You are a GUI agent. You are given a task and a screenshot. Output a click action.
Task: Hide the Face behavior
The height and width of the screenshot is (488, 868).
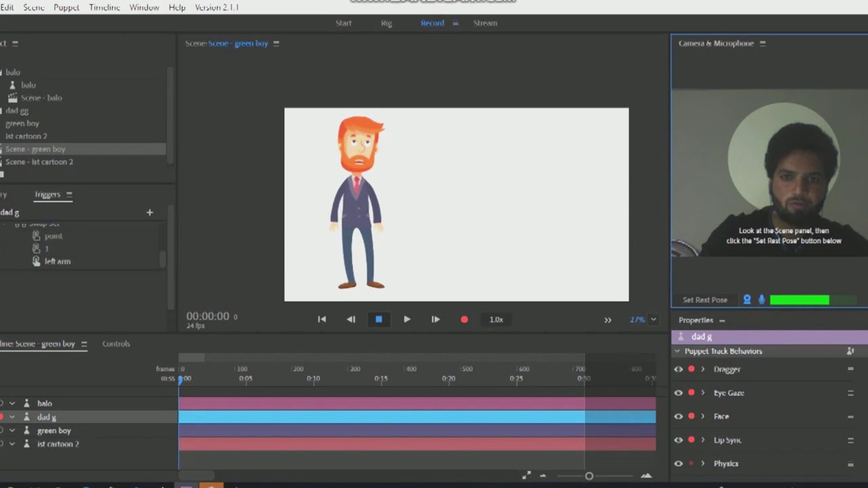(678, 416)
